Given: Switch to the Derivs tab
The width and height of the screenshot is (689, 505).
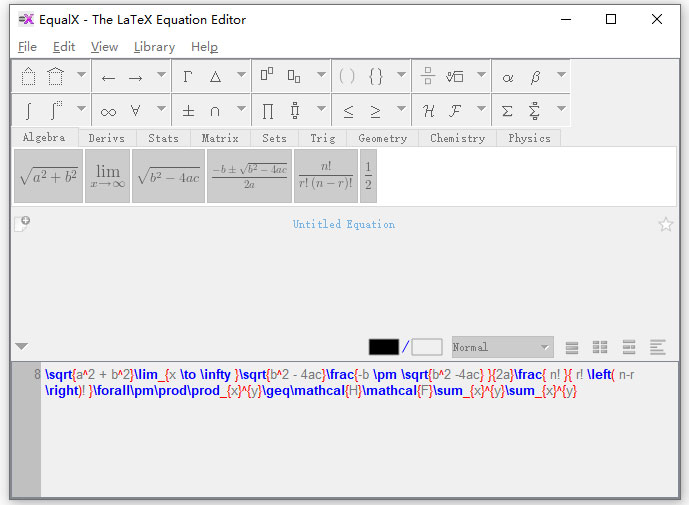Looking at the screenshot, I should pyautogui.click(x=107, y=138).
